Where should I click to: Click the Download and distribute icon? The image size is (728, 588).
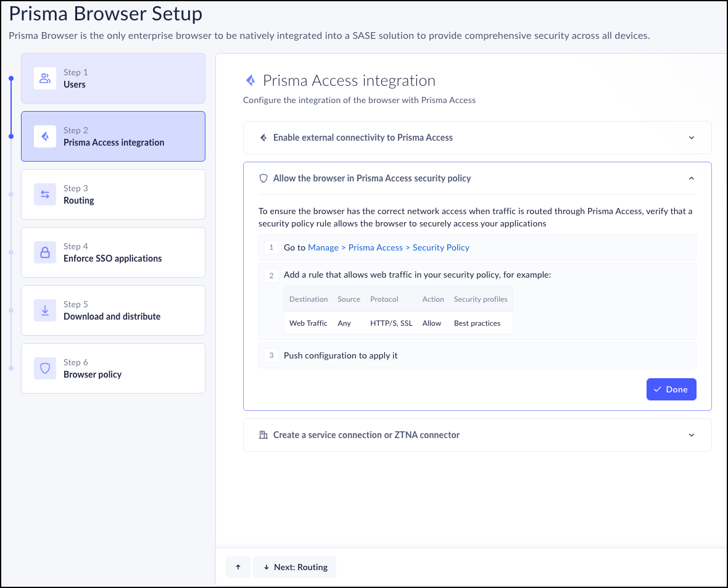[45, 310]
